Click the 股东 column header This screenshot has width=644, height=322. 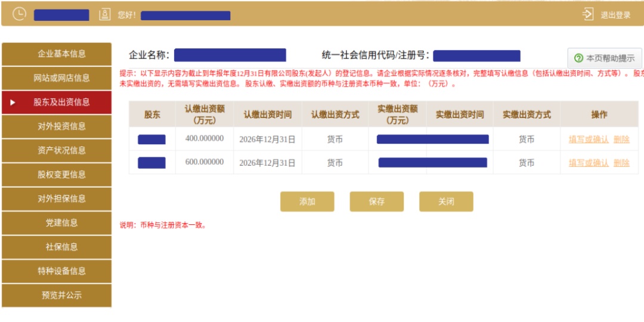click(x=153, y=114)
